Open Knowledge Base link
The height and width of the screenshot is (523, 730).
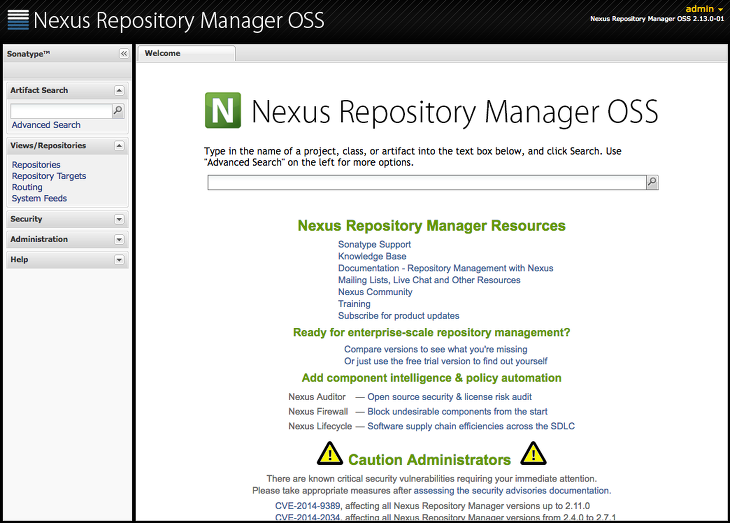point(372,256)
